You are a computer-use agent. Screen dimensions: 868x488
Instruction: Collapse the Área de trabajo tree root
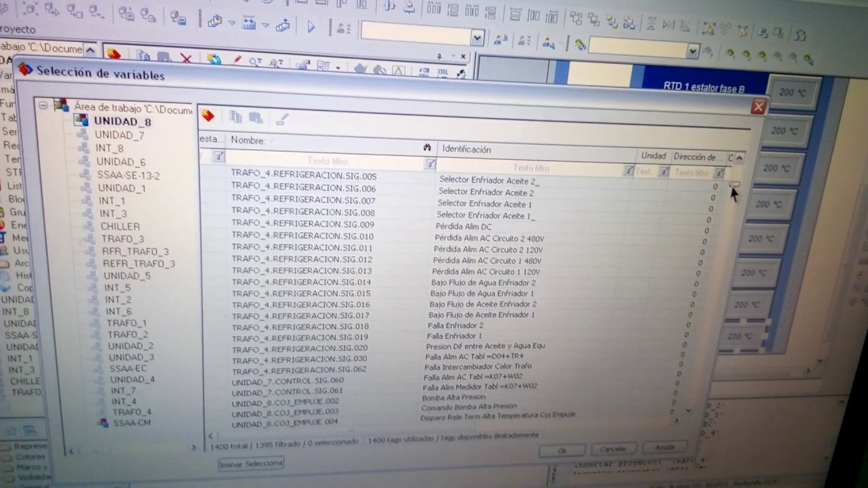pyautogui.click(x=43, y=105)
